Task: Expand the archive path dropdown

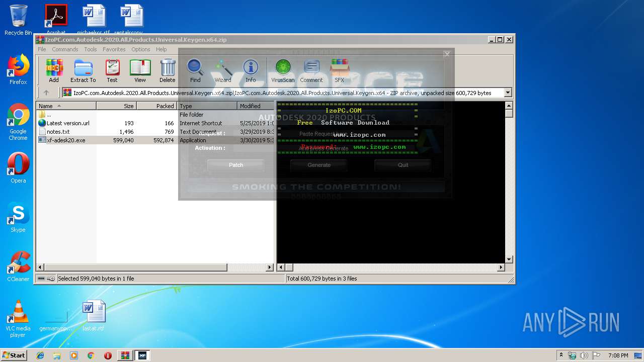Action: click(508, 93)
